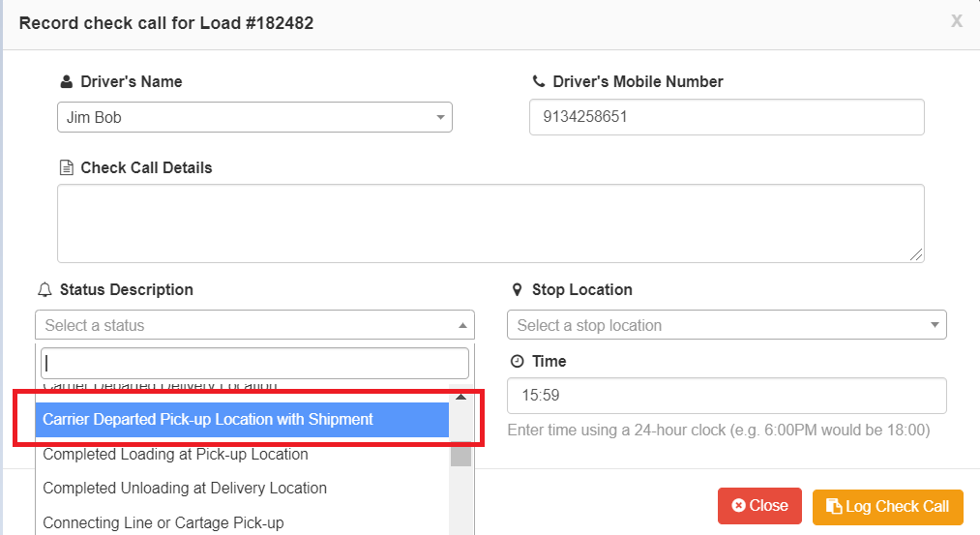Click the bell icon beside Status Description
This screenshot has height=535, width=980.
point(45,290)
